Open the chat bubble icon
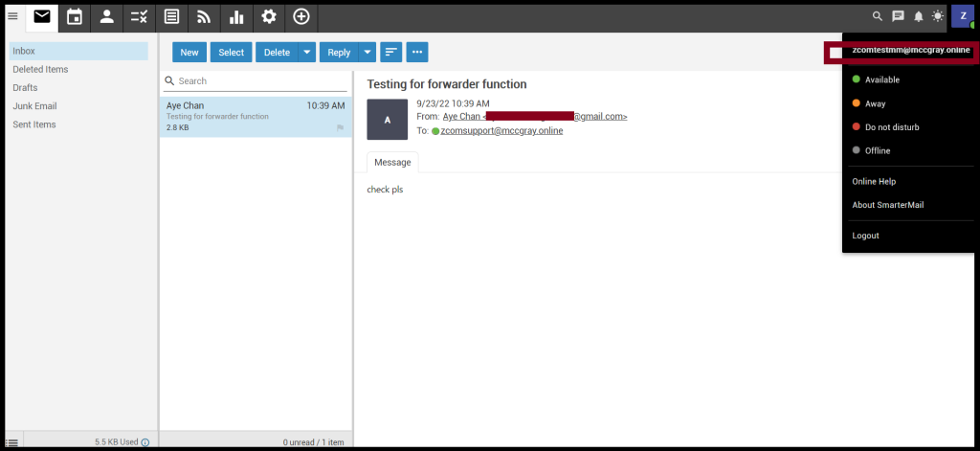This screenshot has width=980, height=451. click(x=898, y=16)
